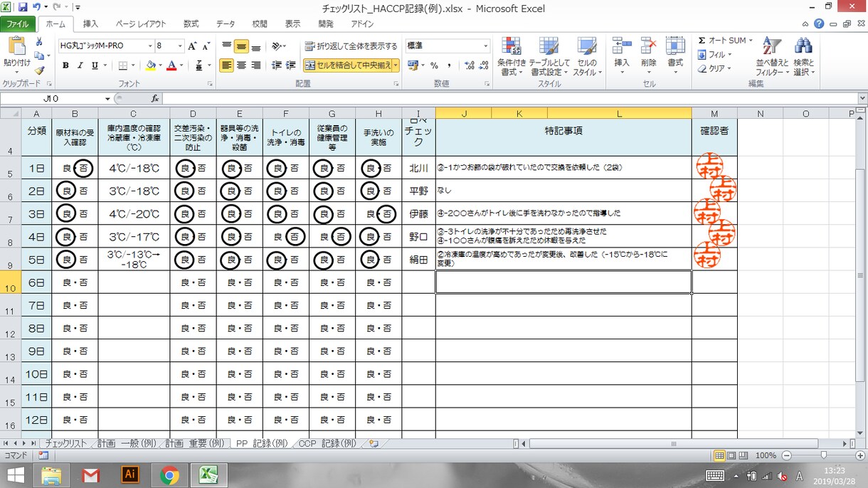Screen dimensions: 868x488
Task: Switch to the ページ レイアウト ribbon tab
Action: pyautogui.click(x=141, y=23)
